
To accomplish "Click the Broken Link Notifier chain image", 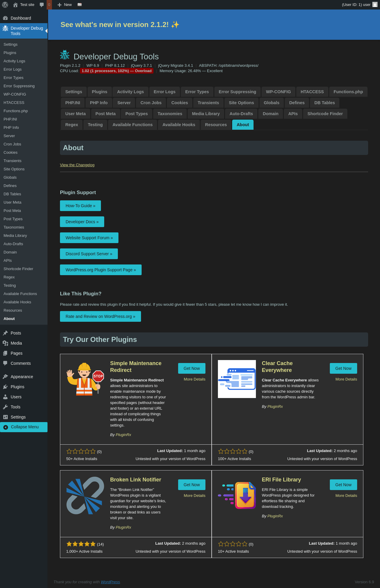I will pos(85,495).
